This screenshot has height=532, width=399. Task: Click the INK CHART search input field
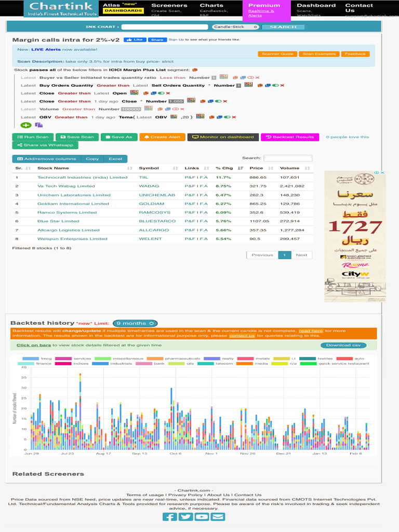click(x=165, y=27)
